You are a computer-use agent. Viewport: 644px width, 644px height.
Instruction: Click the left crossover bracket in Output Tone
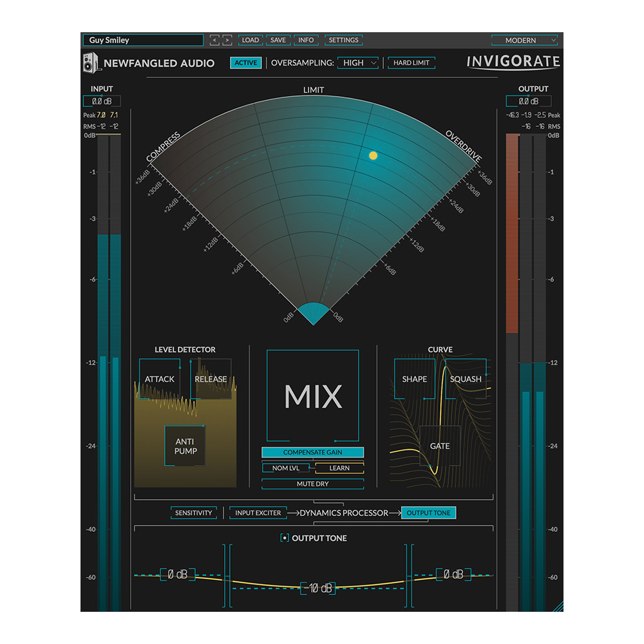(x=227, y=576)
